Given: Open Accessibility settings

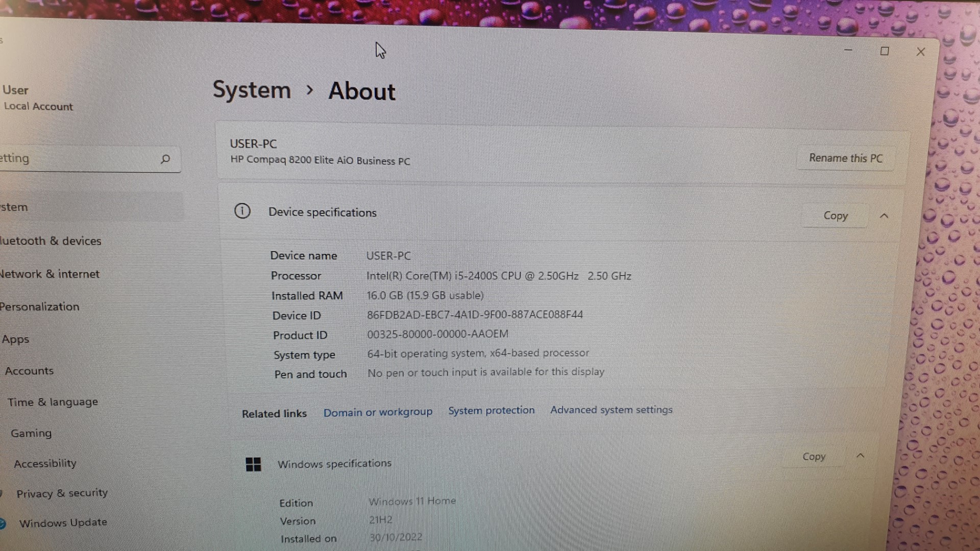Looking at the screenshot, I should tap(45, 463).
